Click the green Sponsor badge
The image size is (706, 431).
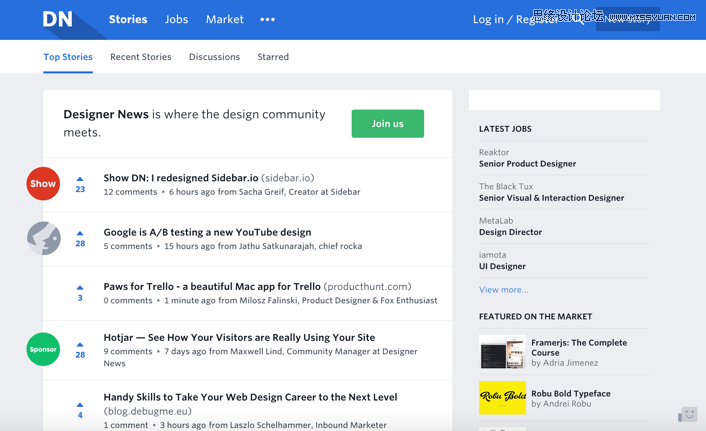[43, 349]
